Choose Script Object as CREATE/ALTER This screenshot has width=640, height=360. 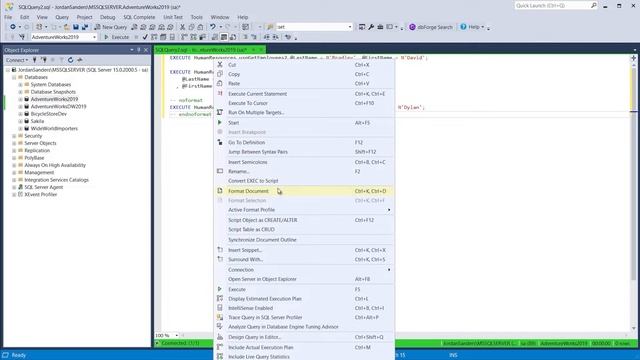click(304, 220)
